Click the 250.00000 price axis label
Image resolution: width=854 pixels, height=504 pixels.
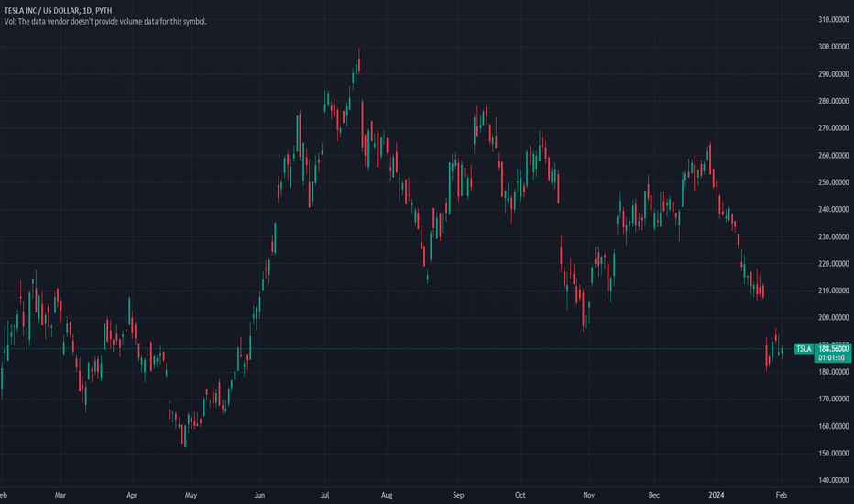click(x=833, y=182)
